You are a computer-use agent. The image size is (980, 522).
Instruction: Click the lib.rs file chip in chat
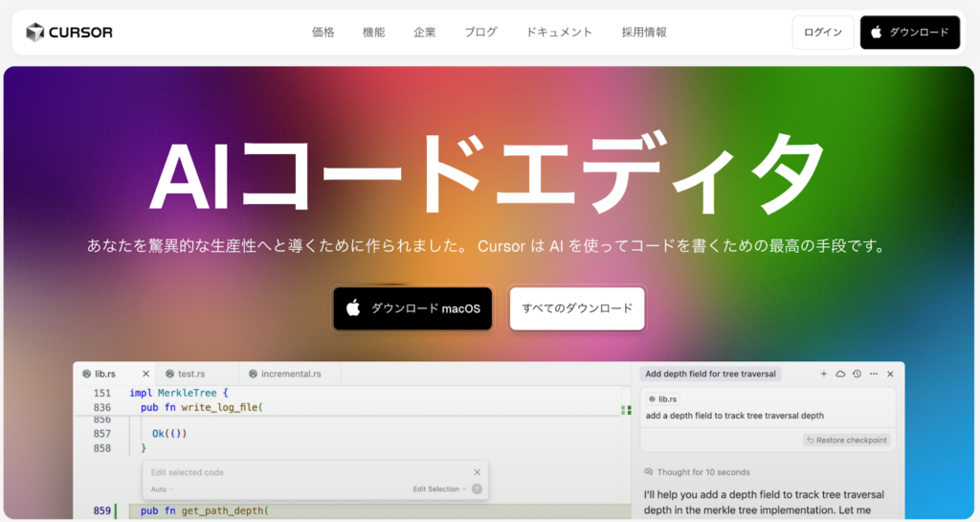click(662, 398)
